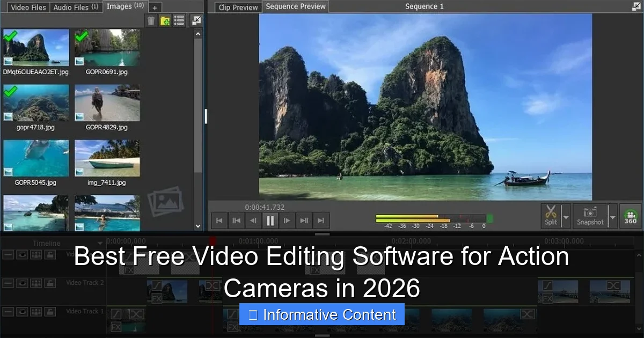This screenshot has height=338, width=644.
Task: Toggle visibility of Video Track 2 with the eye icon
Action: (22, 283)
